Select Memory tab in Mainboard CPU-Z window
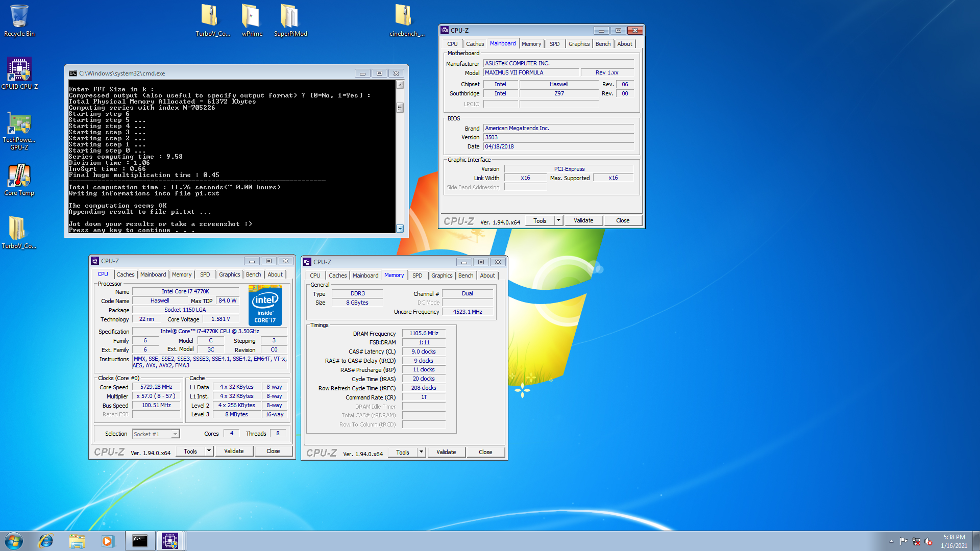Screen dimensions: 980x551 coord(531,44)
